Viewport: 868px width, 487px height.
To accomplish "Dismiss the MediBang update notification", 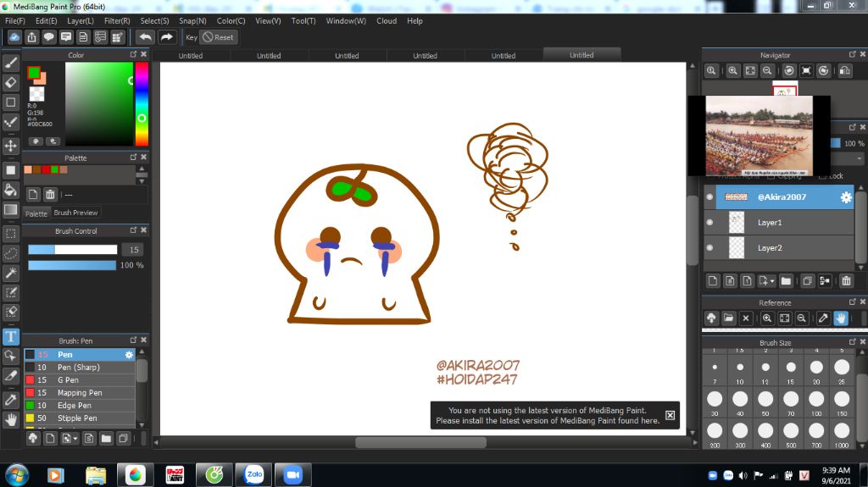I will [670, 415].
